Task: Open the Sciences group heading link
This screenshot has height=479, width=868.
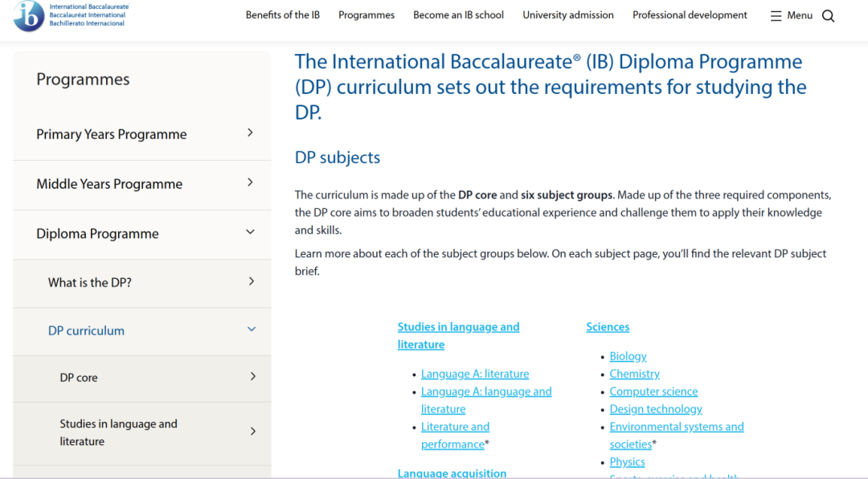Action: coord(608,327)
